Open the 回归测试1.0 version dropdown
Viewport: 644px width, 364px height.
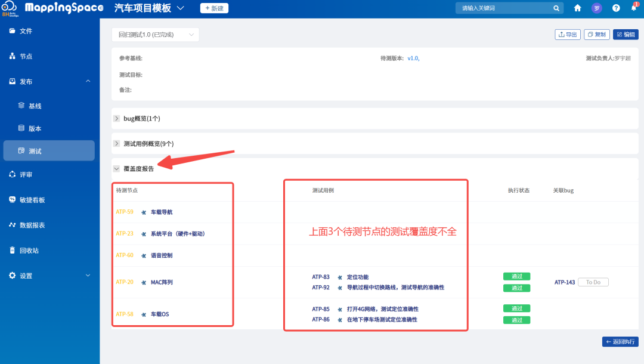[155, 35]
